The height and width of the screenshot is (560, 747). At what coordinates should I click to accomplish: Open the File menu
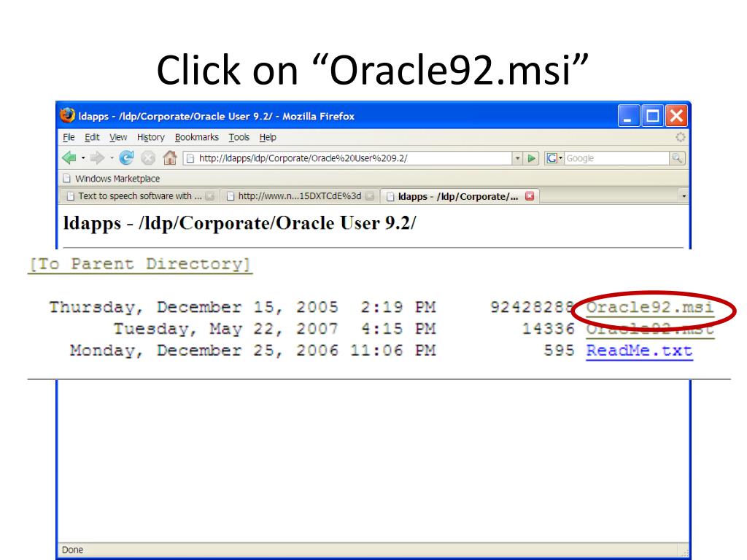[69, 137]
